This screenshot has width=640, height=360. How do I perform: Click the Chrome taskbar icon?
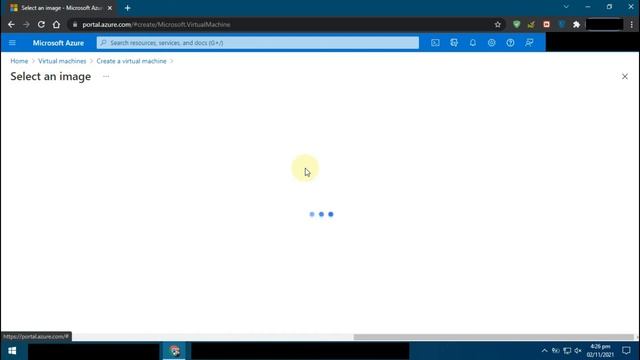click(174, 351)
